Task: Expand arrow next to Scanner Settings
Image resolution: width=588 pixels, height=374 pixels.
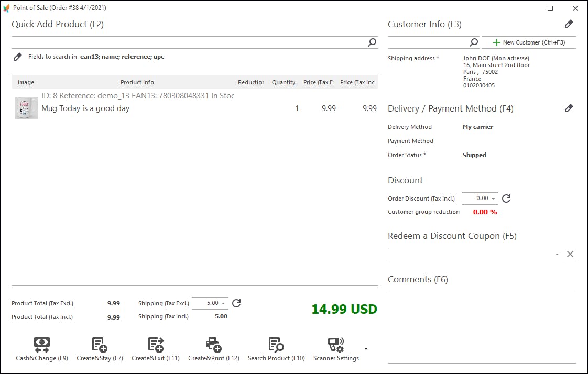Action: pos(366,349)
